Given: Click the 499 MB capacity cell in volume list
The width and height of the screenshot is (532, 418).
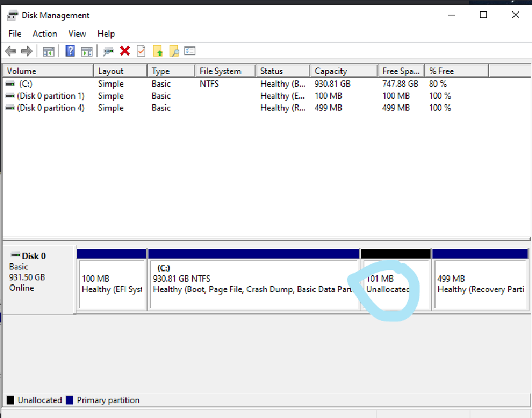Looking at the screenshot, I should 328,107.
